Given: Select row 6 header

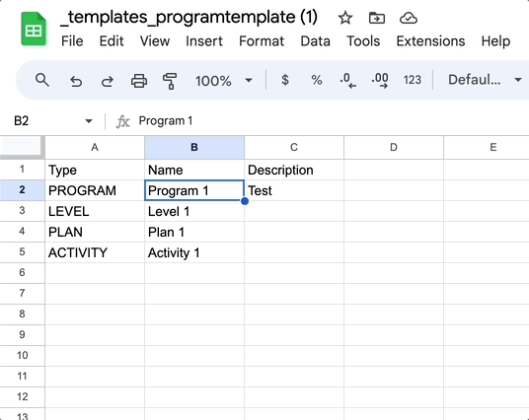Looking at the screenshot, I should coord(23,273).
